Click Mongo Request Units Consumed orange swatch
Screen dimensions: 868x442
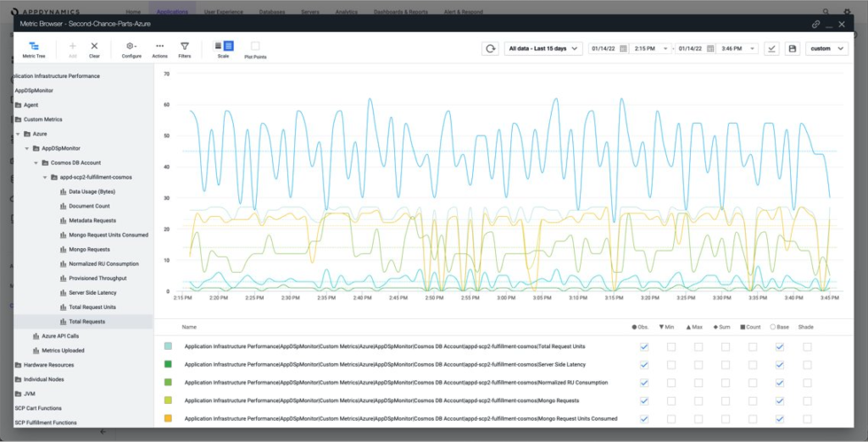click(168, 418)
